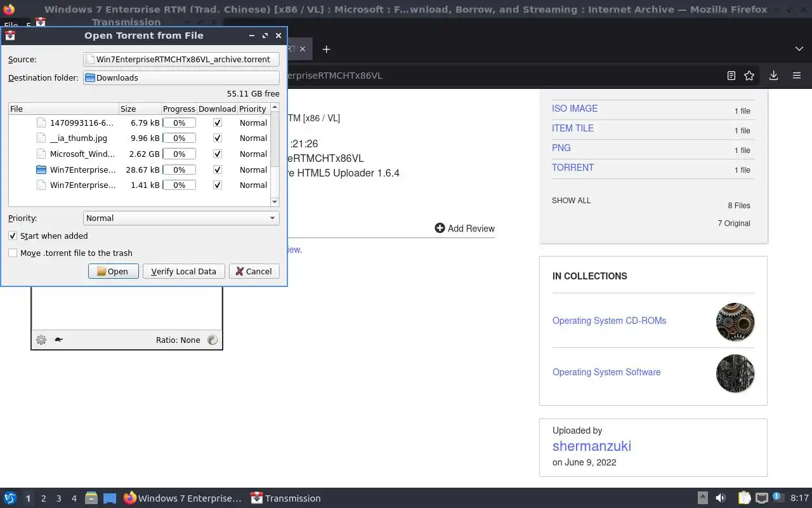Close the current Firefox tab
This screenshot has width=812, height=508.
[303, 49]
